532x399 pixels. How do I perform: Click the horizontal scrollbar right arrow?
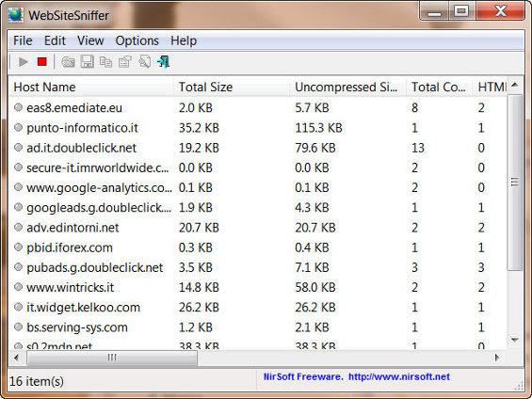(x=497, y=358)
